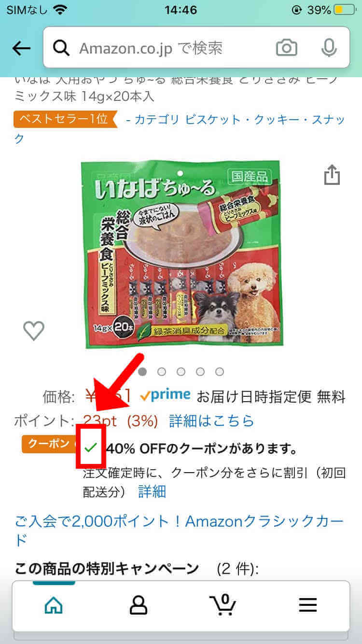Toggle the 40% OFF coupon checkbox

[x=90, y=448]
